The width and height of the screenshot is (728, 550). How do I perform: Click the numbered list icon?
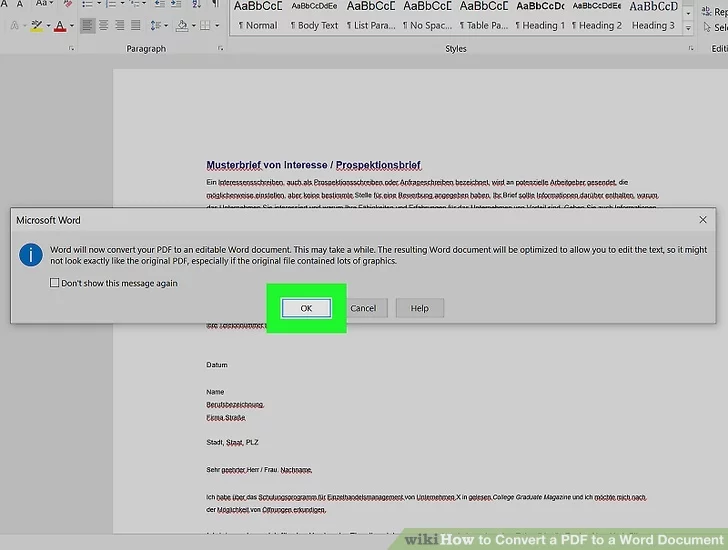tap(111, 4)
